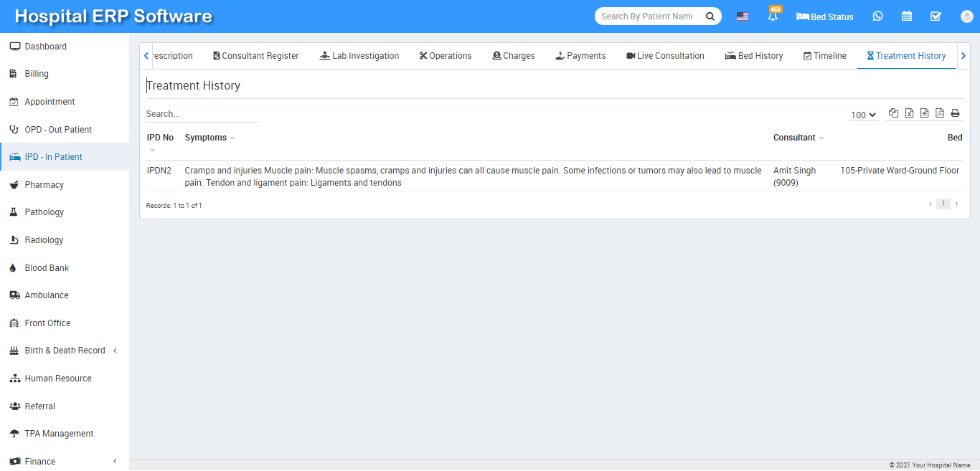Viewport: 980px width, 471px height.
Task: Export table as PDF icon
Action: point(940,113)
